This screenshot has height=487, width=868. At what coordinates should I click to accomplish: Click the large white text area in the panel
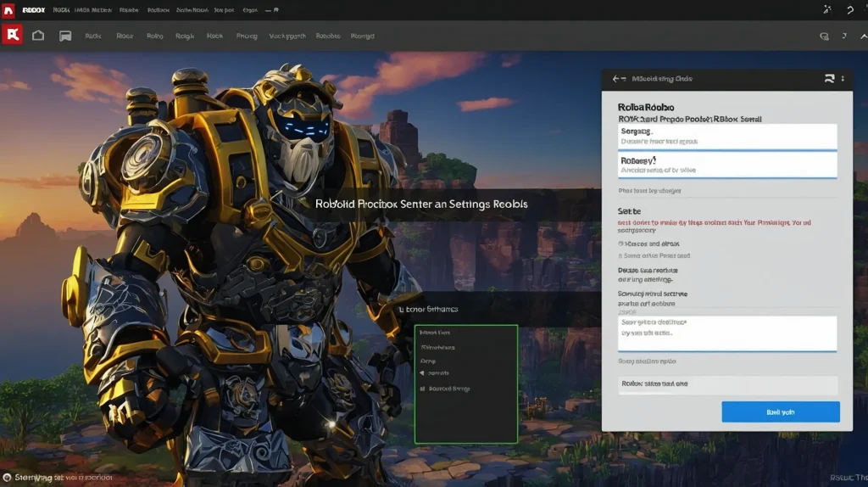(727, 333)
